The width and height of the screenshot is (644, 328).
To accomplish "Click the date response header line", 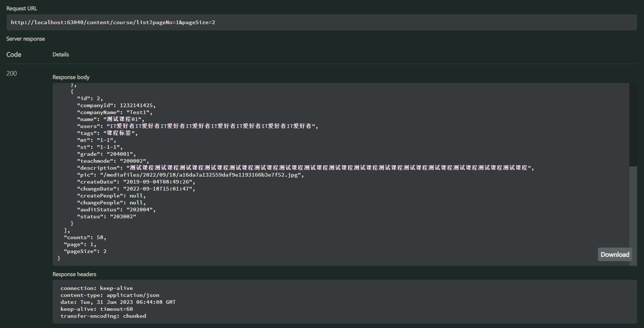I will point(118,302).
